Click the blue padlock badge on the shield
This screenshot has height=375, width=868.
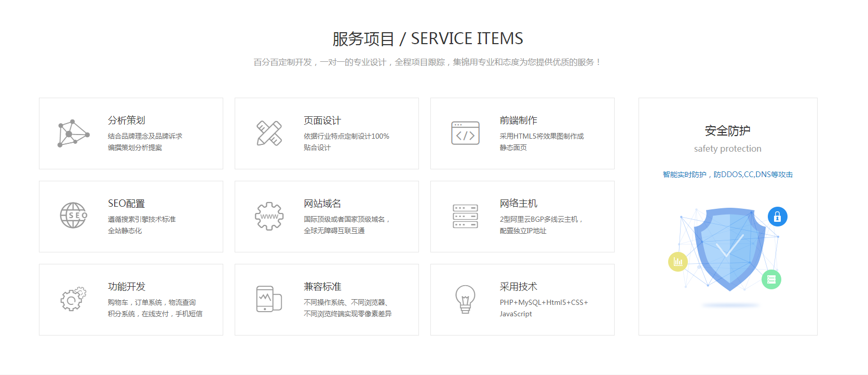click(777, 217)
